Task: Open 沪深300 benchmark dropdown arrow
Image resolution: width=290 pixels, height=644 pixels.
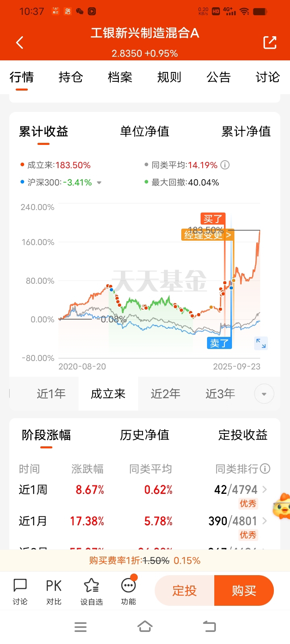Action: tap(99, 183)
